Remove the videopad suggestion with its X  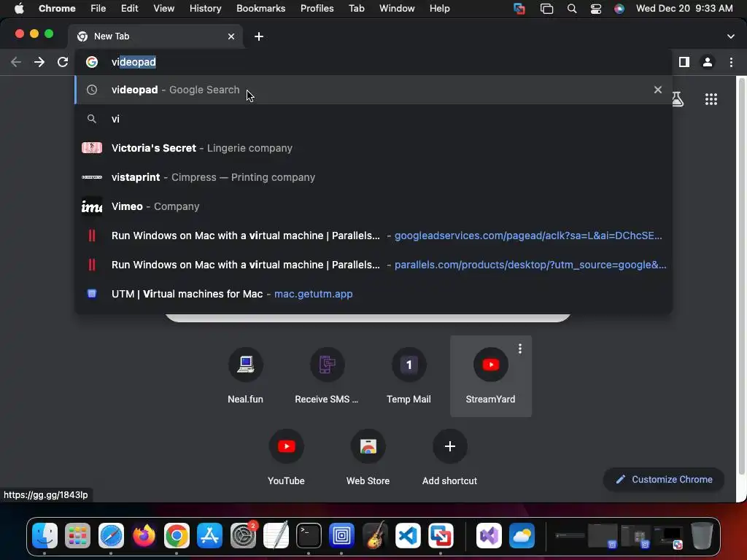658,90
